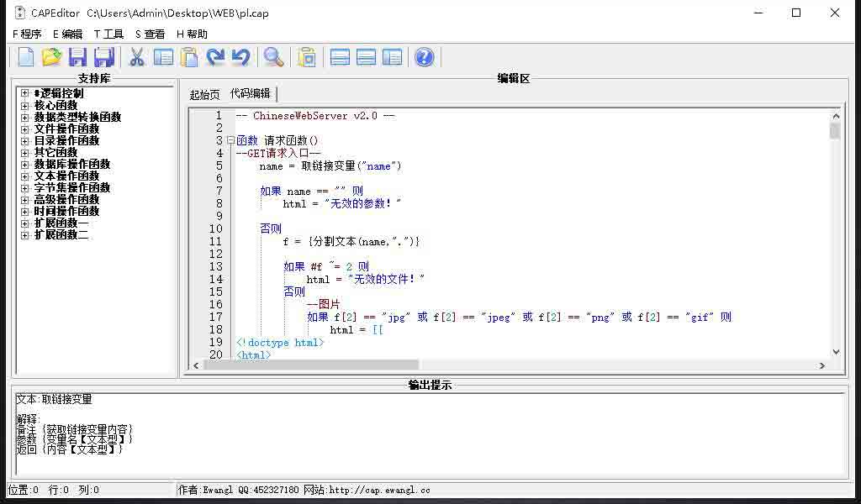Collapse the 请求函数 code fold
861x504 pixels.
coord(230,140)
